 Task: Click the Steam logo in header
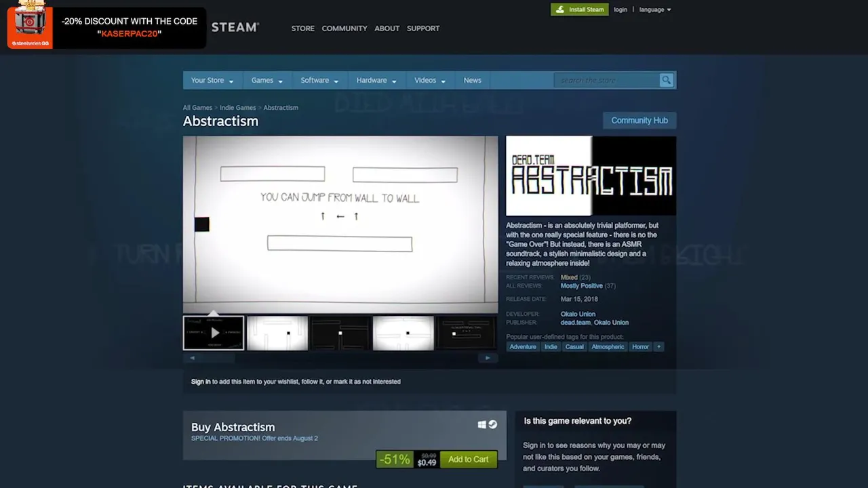coord(235,28)
